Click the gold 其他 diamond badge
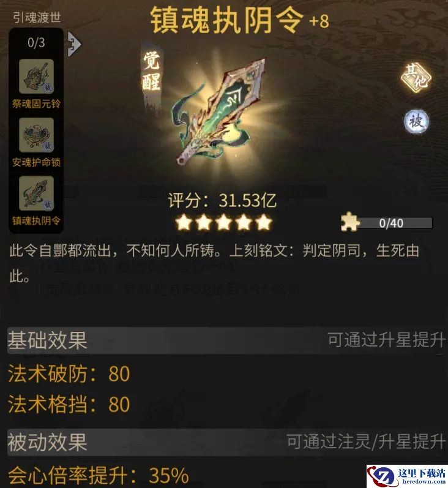The width and height of the screenshot is (448, 488). point(416,78)
